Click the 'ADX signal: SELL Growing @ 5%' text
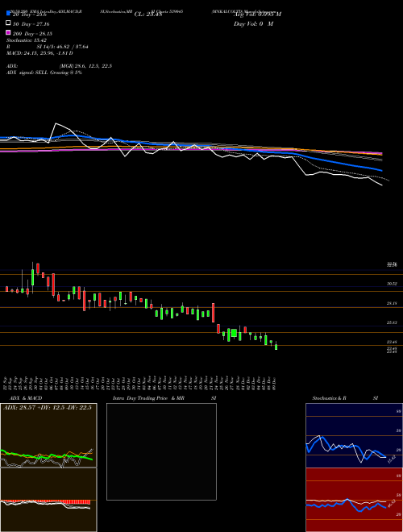The width and height of the screenshot is (403, 532). [x=44, y=73]
